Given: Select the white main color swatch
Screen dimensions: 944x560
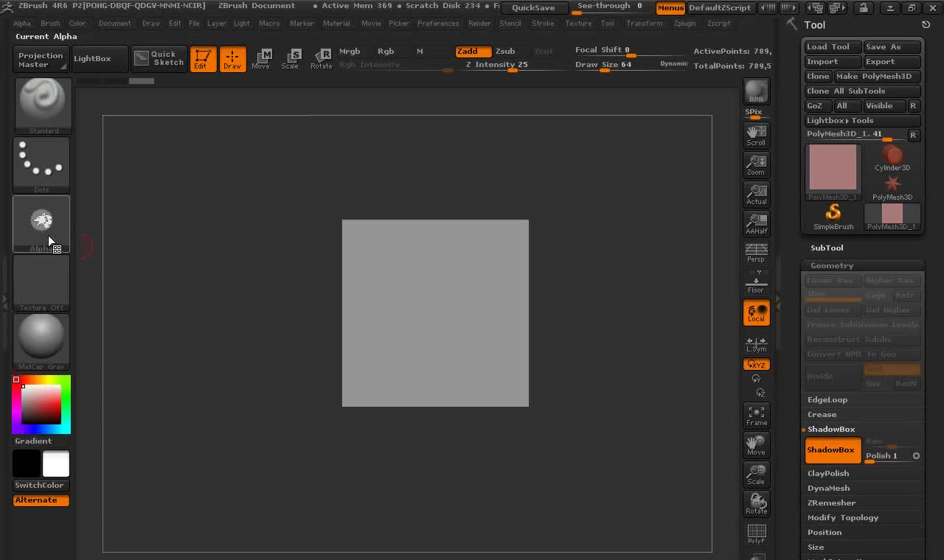Looking at the screenshot, I should [x=56, y=464].
